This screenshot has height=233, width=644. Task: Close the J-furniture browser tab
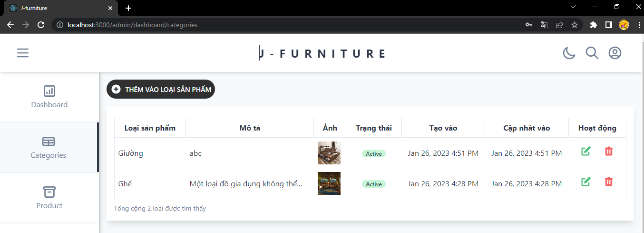[x=110, y=8]
